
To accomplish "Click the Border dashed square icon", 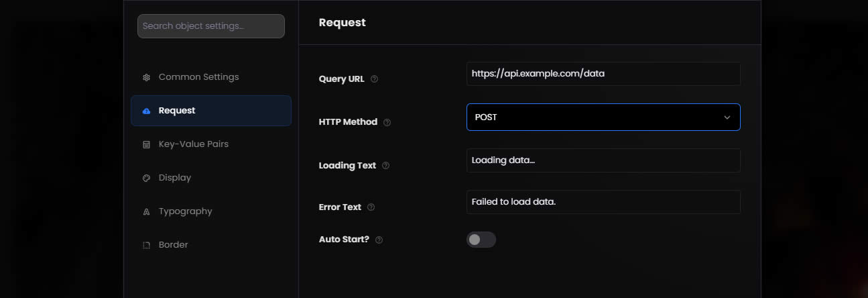I will tap(146, 245).
